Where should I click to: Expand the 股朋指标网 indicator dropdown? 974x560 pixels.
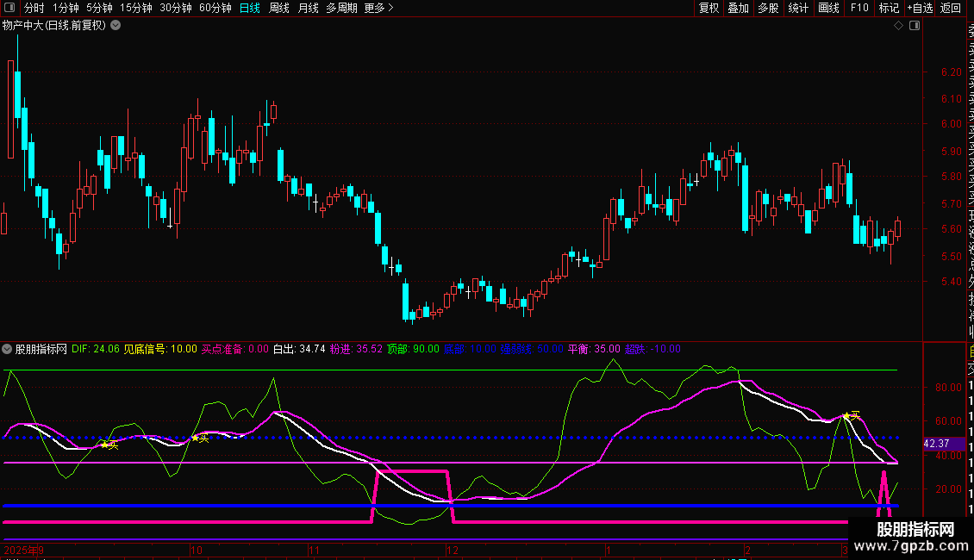(8, 350)
